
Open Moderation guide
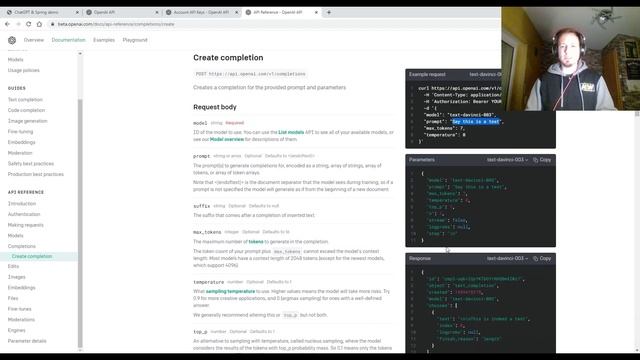pyautogui.click(x=20, y=153)
